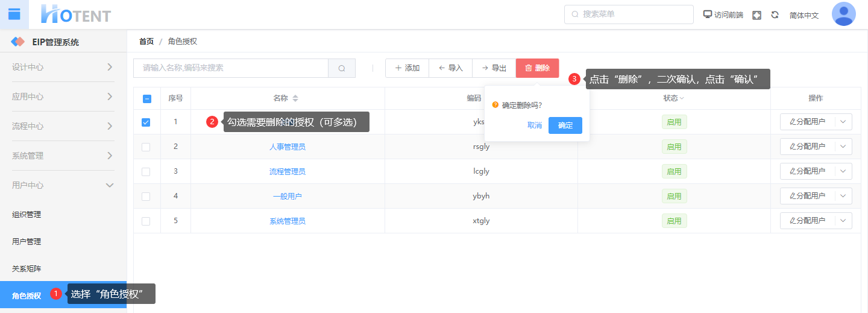Check the checkbox for 人事管理员 row
Screen dimensions: 868x313
(x=146, y=147)
